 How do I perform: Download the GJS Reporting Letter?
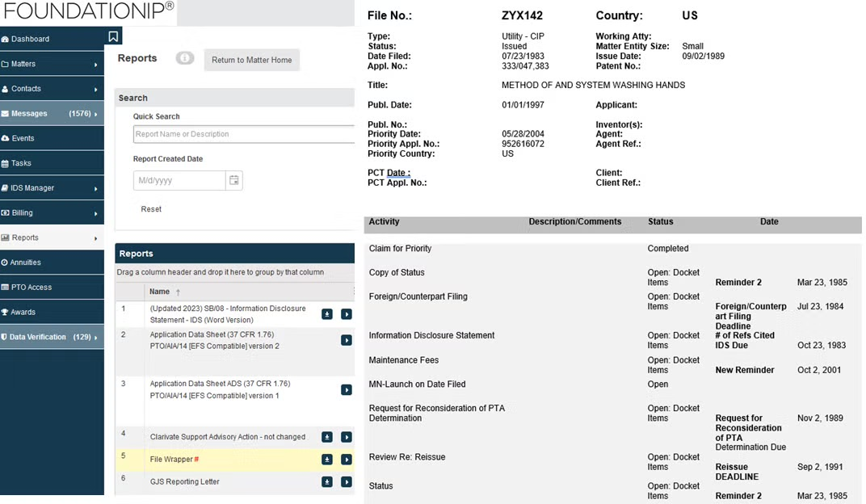pos(327,482)
